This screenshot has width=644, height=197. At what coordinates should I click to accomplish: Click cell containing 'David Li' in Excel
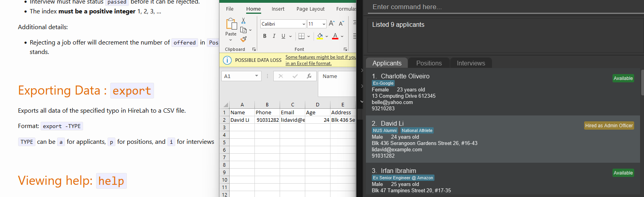pyautogui.click(x=242, y=120)
